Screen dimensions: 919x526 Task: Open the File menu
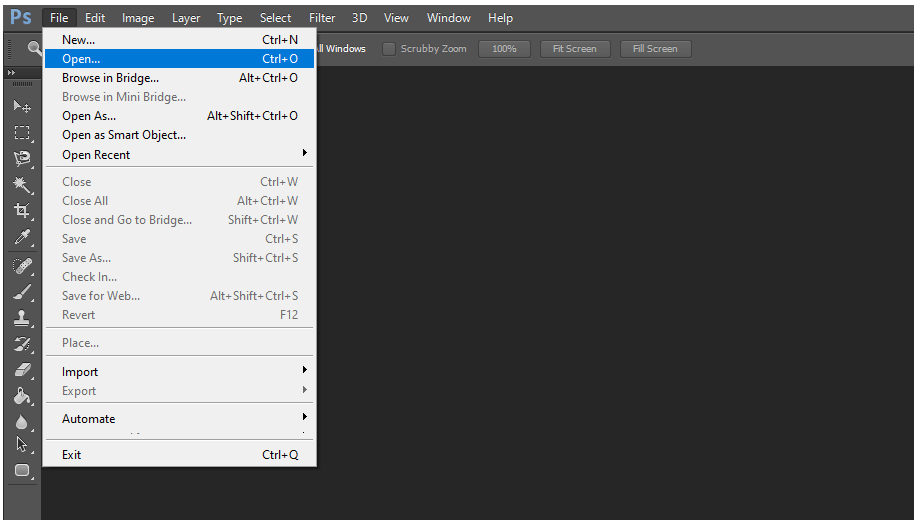(x=59, y=18)
